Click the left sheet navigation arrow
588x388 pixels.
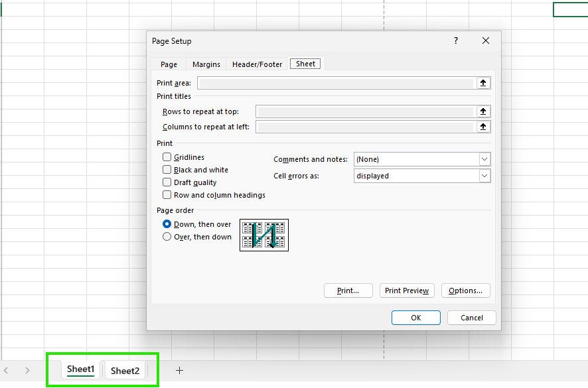[x=7, y=369]
